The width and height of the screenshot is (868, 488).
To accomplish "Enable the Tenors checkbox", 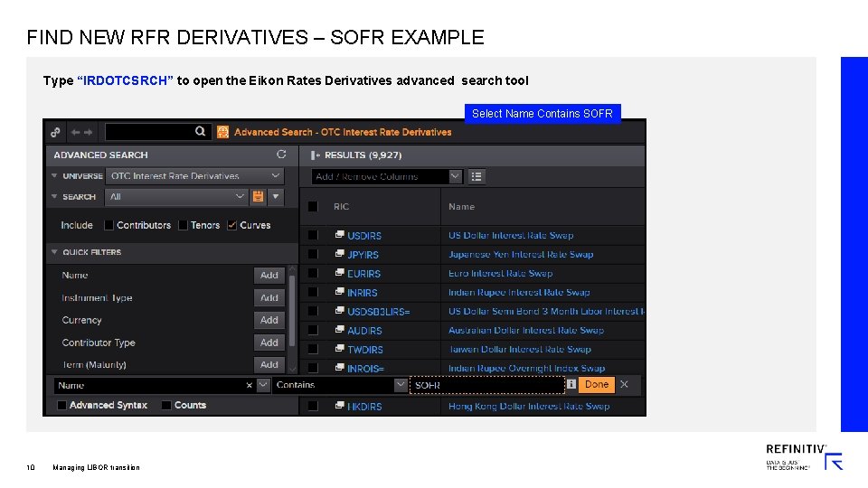I will click(x=183, y=225).
